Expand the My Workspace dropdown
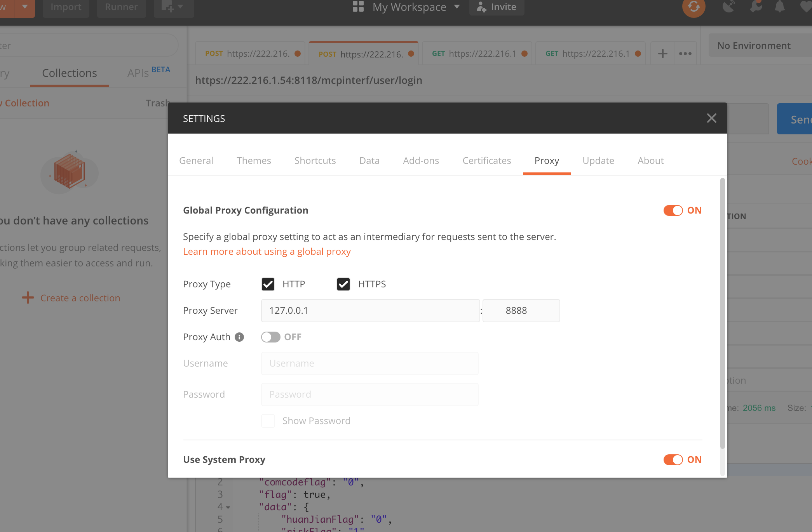The width and height of the screenshot is (812, 532). pyautogui.click(x=416, y=7)
